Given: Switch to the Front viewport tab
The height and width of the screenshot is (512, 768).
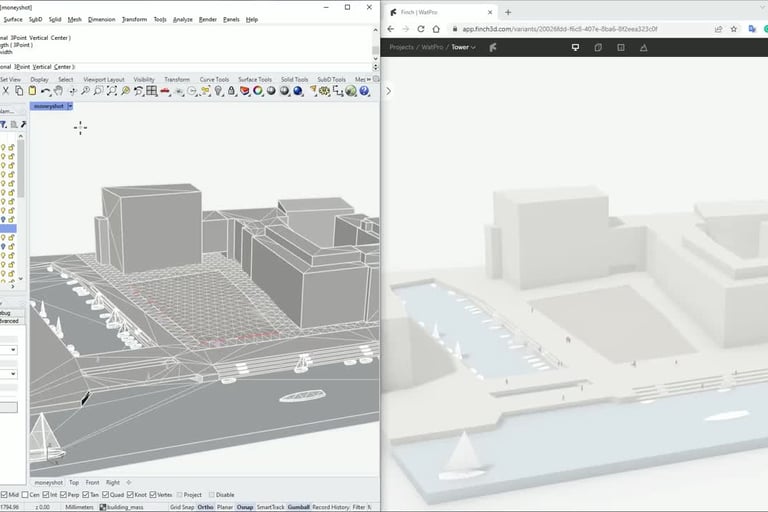Looking at the screenshot, I should tap(92, 483).
